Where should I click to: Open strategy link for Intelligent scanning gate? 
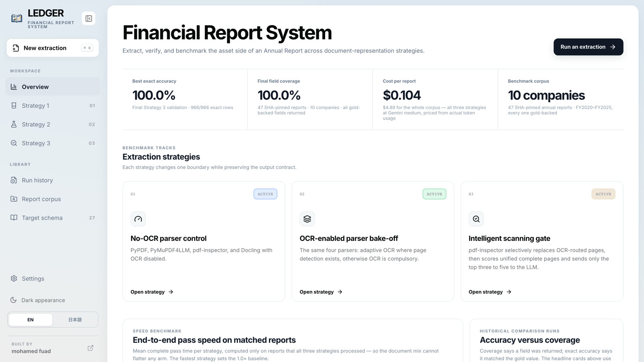[x=490, y=292]
